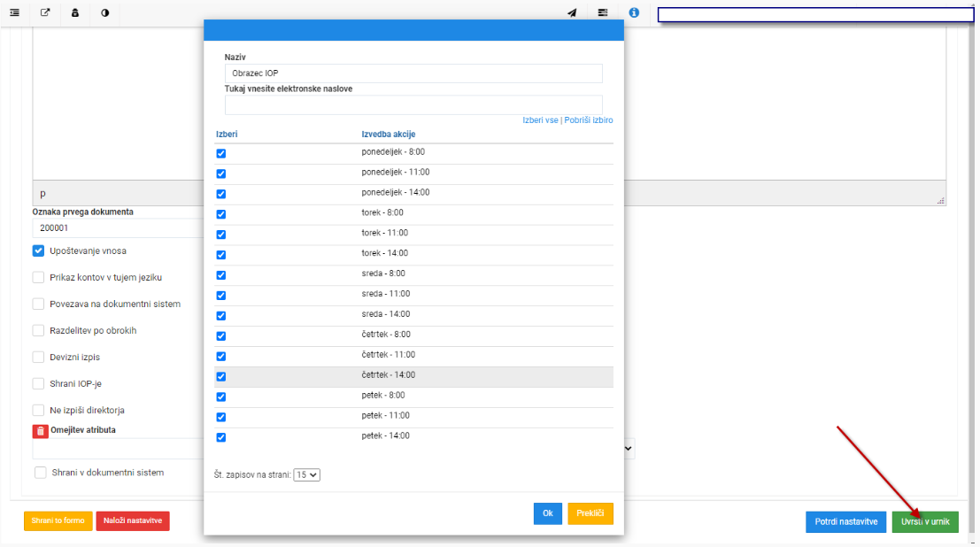Uncheck the sreda - 8:00 checkbox
The image size is (980, 547).
click(221, 275)
